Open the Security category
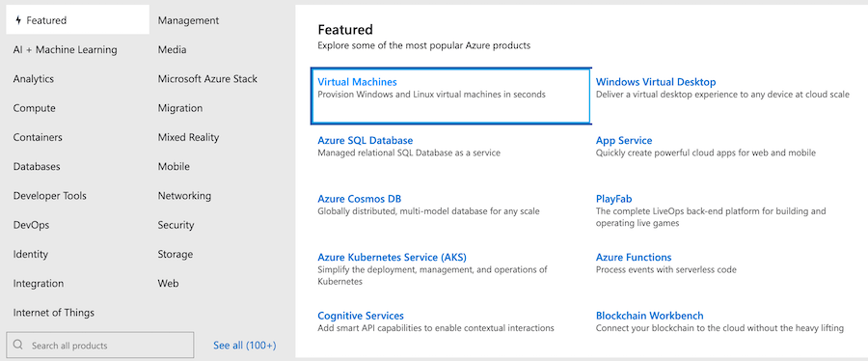Screen dimensions: 868x361 click(176, 225)
